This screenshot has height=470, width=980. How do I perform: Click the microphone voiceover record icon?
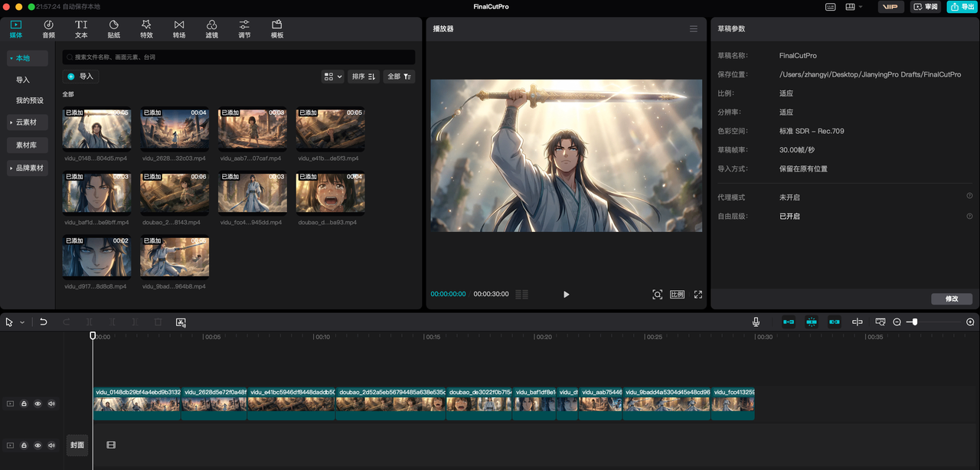pyautogui.click(x=756, y=322)
